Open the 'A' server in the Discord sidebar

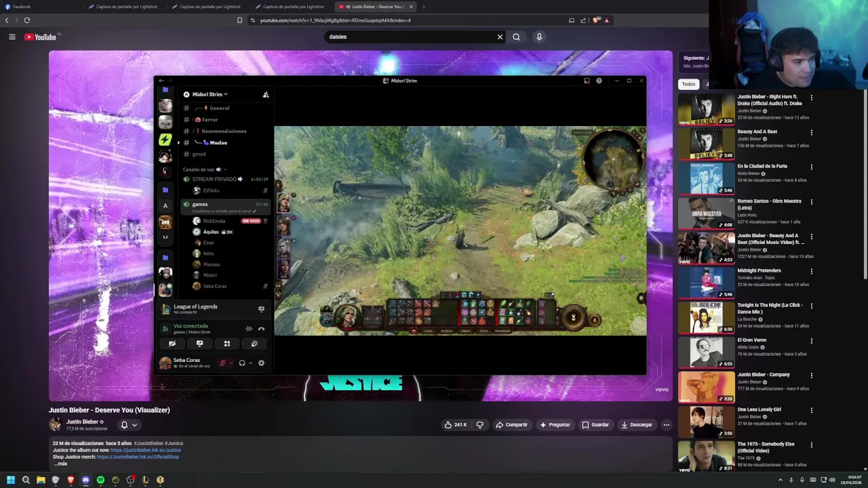[165, 205]
